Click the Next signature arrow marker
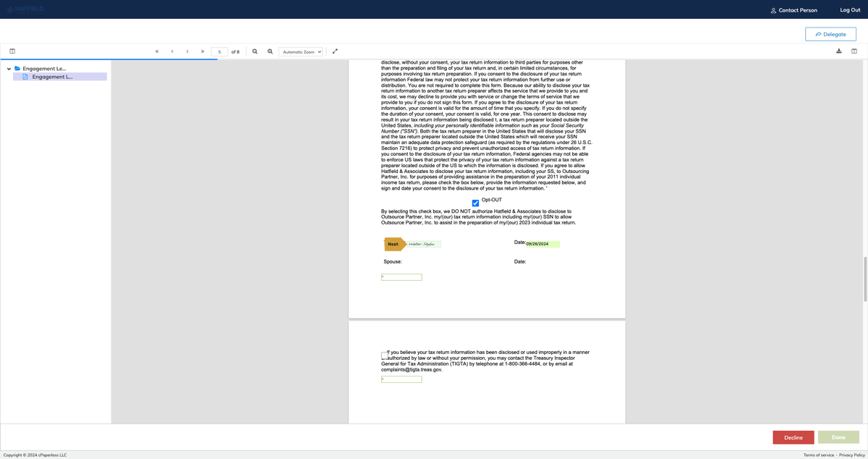This screenshot has width=868, height=459. (393, 244)
